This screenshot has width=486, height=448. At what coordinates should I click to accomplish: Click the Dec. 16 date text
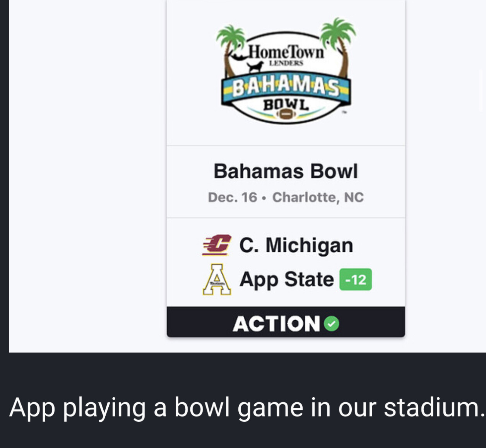(233, 197)
